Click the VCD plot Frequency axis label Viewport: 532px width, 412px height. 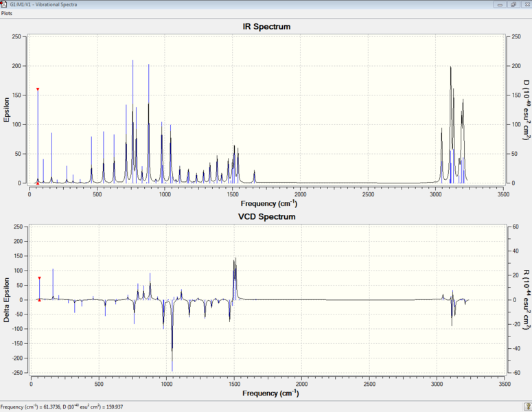pyautogui.click(x=270, y=393)
